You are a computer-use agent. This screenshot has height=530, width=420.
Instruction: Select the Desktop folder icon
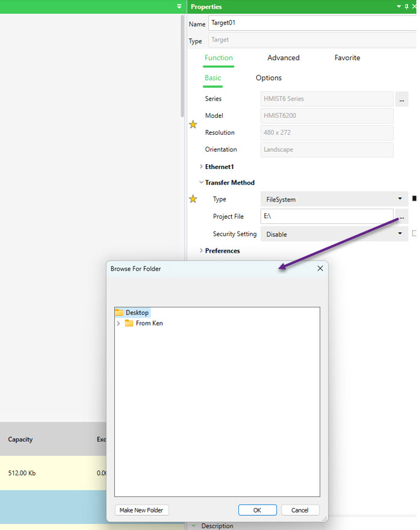(x=119, y=312)
